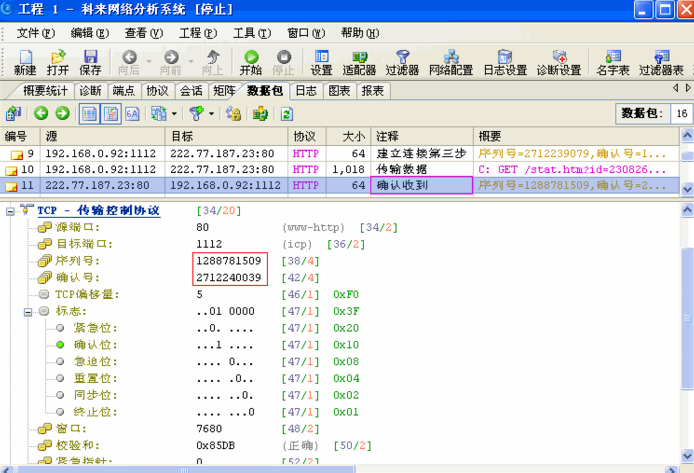The width and height of the screenshot is (694, 473).
Task: Click the packet filter funnel icon
Action: (196, 114)
